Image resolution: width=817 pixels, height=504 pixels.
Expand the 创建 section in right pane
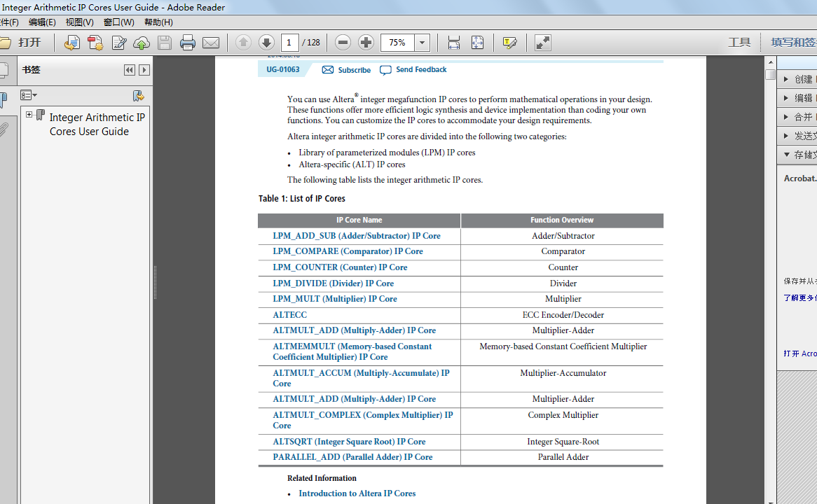tap(797, 79)
